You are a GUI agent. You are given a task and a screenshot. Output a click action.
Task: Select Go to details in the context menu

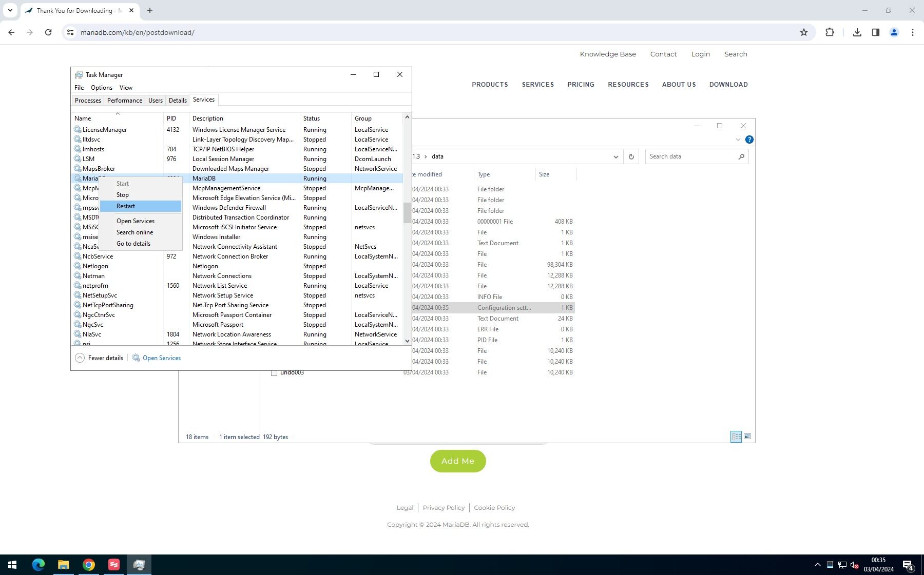[x=141, y=244]
